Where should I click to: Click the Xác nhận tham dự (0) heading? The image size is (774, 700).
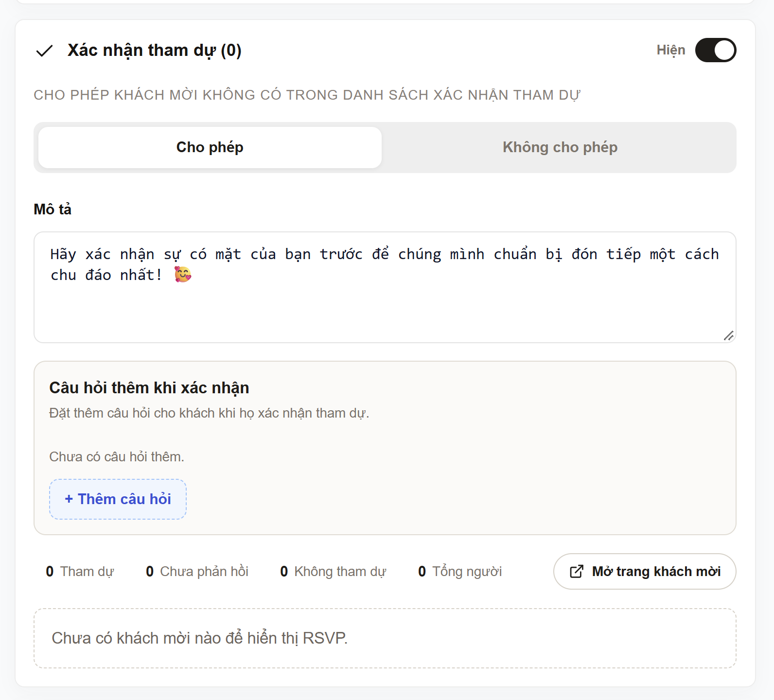tap(155, 51)
